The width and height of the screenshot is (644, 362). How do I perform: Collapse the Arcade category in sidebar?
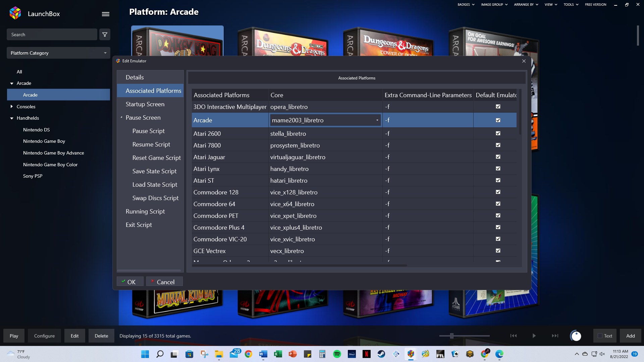tap(12, 83)
